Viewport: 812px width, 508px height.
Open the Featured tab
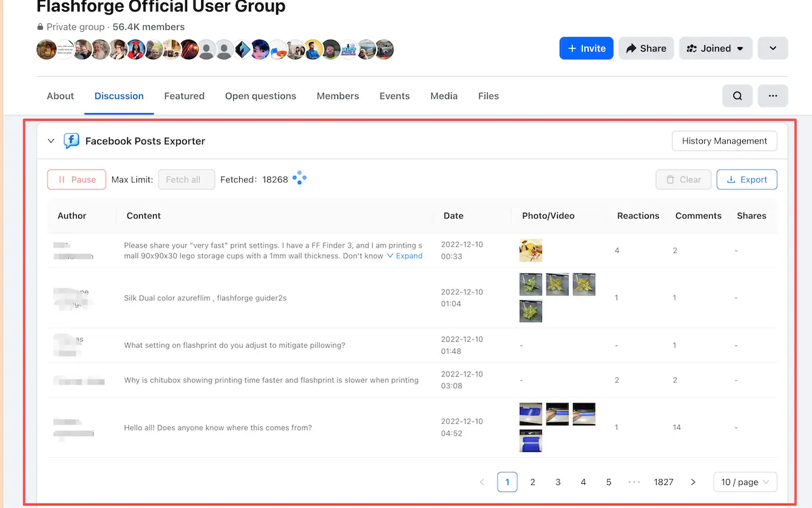(x=184, y=96)
